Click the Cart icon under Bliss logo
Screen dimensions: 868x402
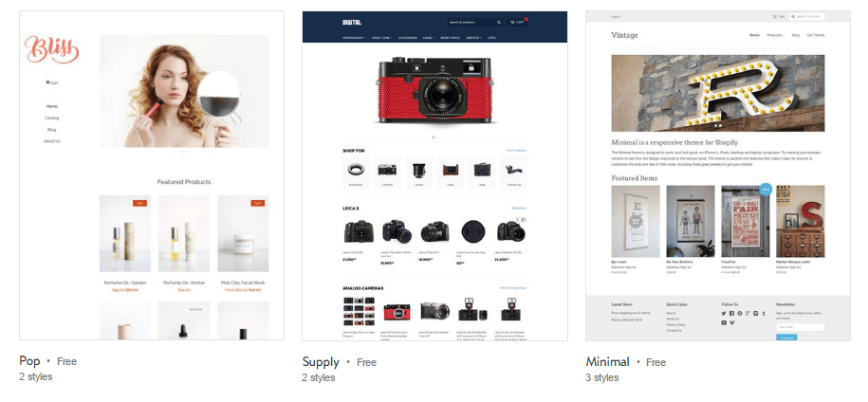[51, 82]
